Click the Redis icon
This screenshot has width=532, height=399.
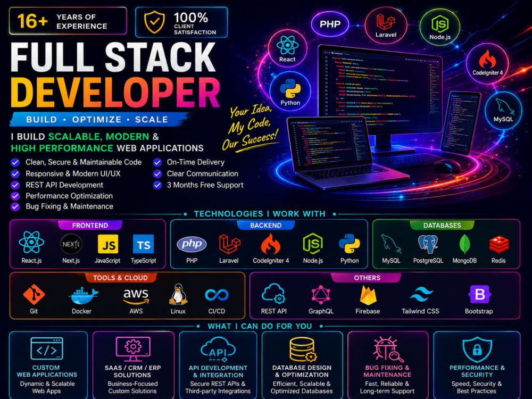[499, 244]
